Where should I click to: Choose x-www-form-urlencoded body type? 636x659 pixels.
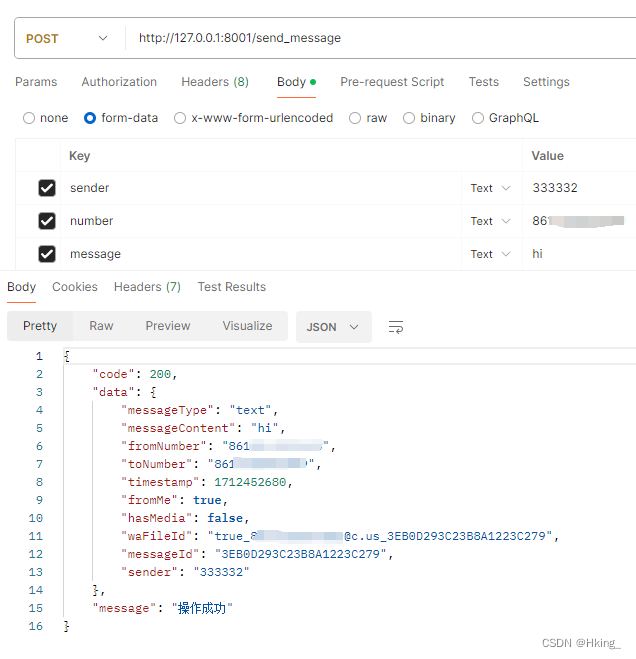pyautogui.click(x=180, y=118)
